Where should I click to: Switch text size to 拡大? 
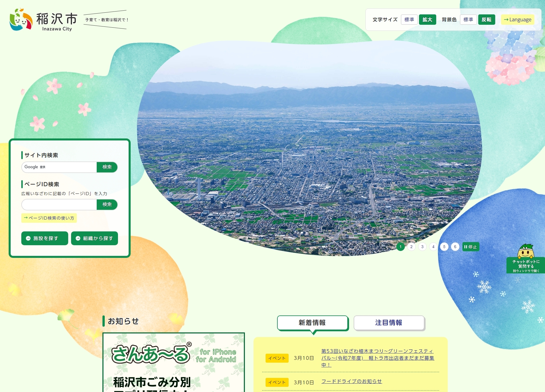(x=427, y=20)
